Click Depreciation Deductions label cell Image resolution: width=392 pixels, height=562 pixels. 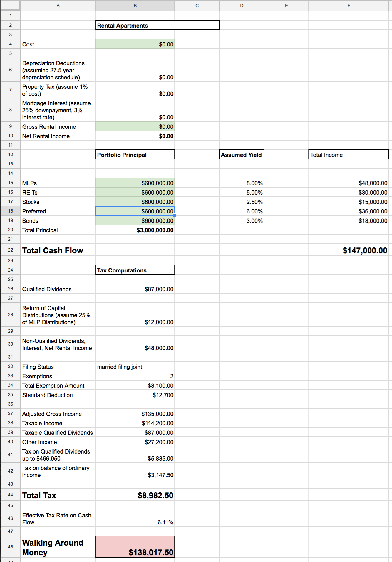pos(58,70)
